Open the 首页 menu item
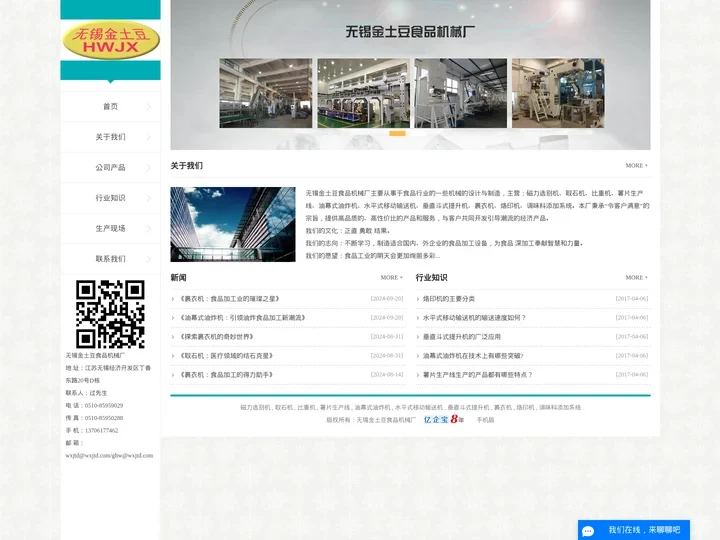 [110, 107]
